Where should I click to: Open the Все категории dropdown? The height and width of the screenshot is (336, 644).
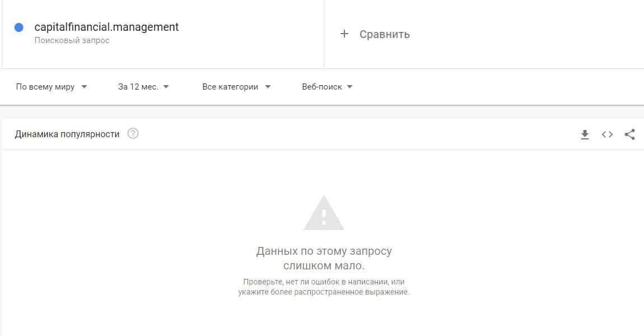[x=236, y=87]
